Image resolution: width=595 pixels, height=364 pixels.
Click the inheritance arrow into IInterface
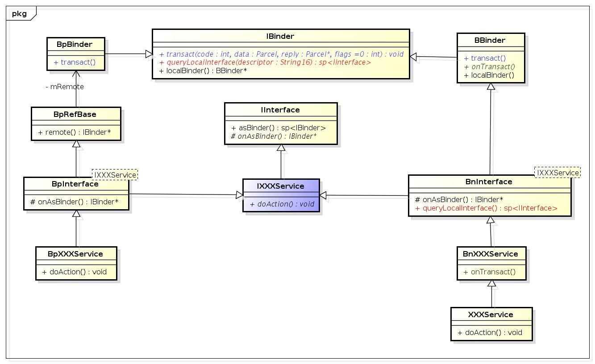[280, 147]
